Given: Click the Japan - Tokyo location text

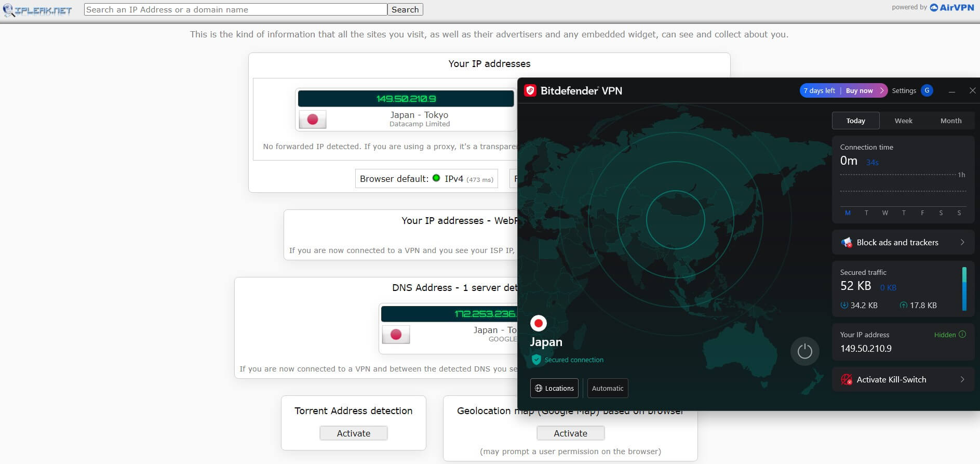Looking at the screenshot, I should (x=419, y=115).
